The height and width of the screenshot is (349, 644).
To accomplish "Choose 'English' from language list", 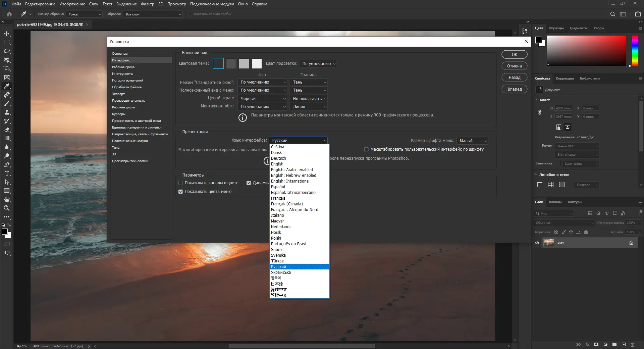I will coord(299,164).
